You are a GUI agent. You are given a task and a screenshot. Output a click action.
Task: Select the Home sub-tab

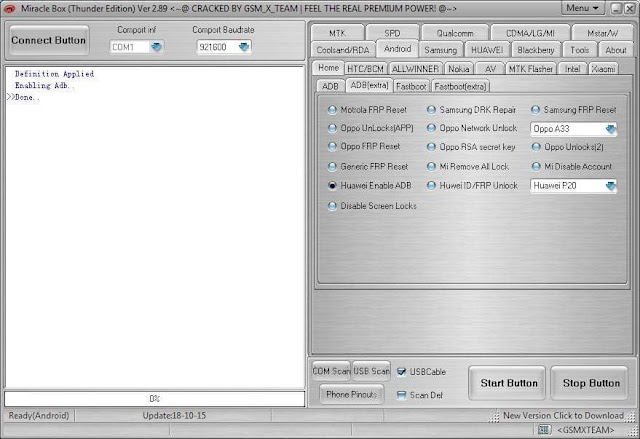[328, 68]
